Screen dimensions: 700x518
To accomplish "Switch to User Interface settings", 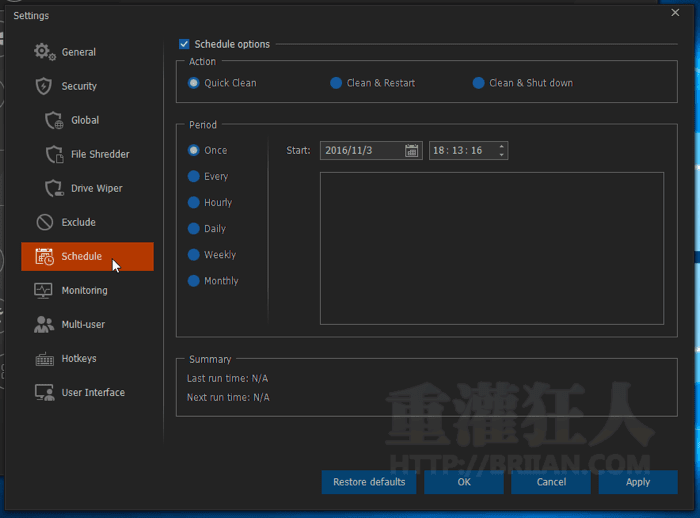I will pyautogui.click(x=93, y=393).
